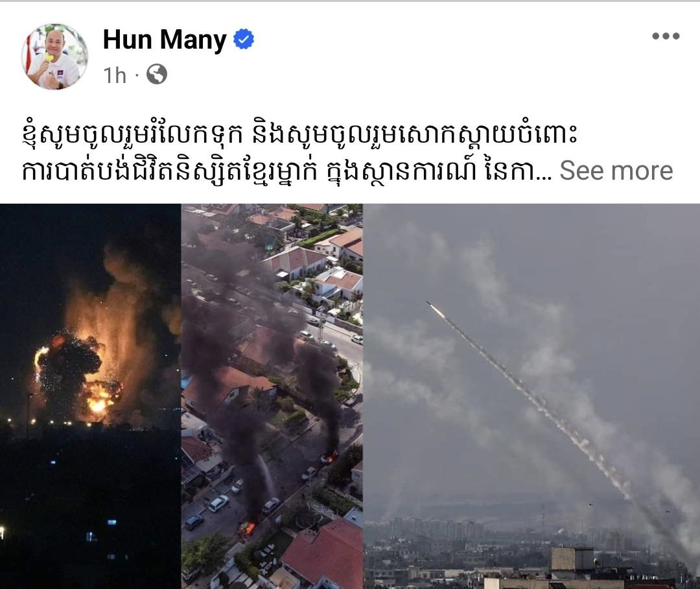The width and height of the screenshot is (700, 589).
Task: Click the first line of Khmer post text
Action: [x=299, y=134]
